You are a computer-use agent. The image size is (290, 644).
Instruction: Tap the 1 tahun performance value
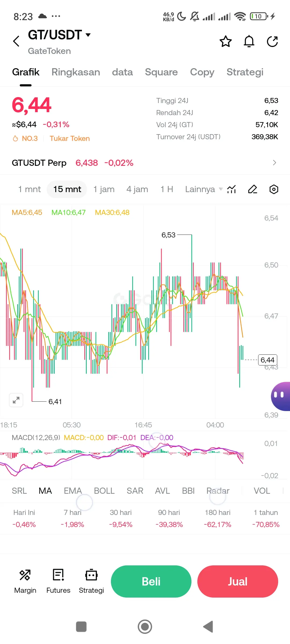point(266,525)
